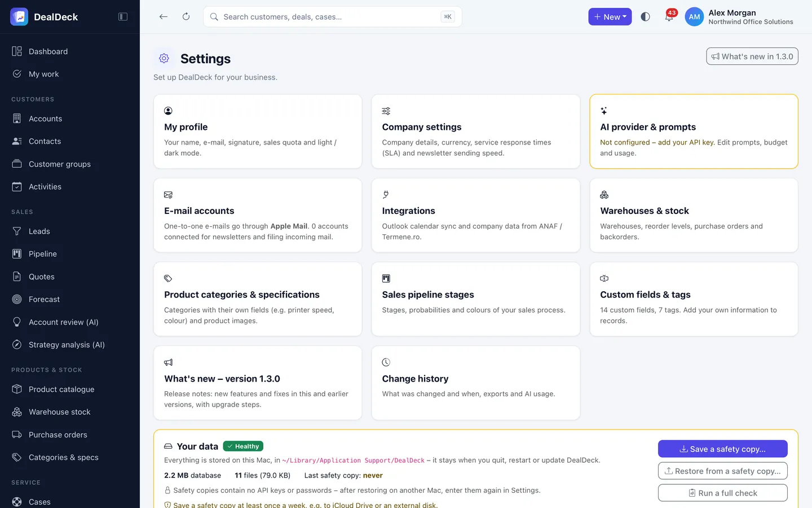Open AI provider & prompts card
Screen dimensions: 812x508
tap(694, 132)
